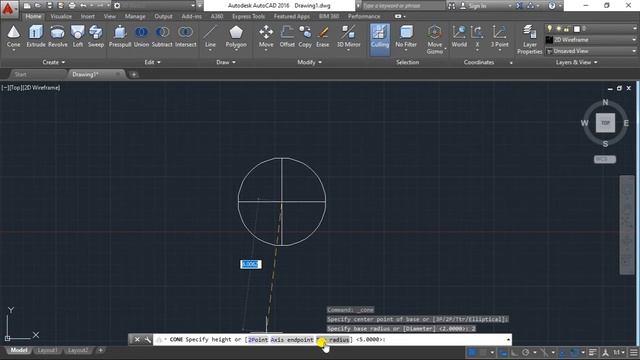
Task: Apply the Union boolean tool
Action: (x=141, y=37)
